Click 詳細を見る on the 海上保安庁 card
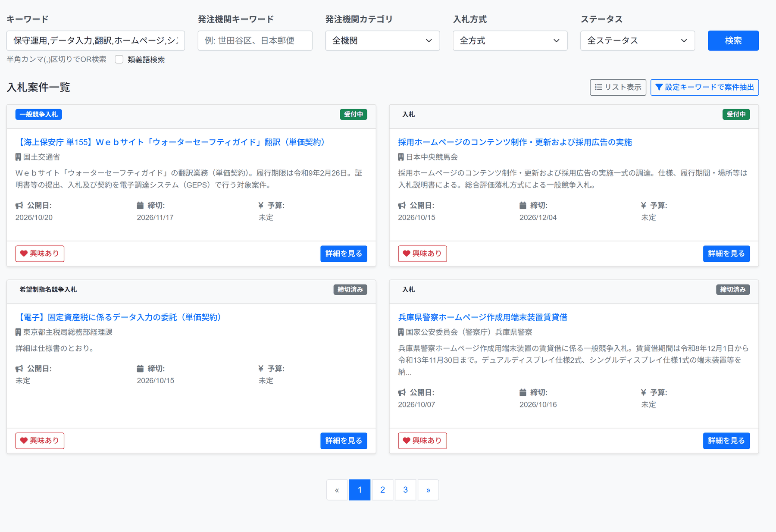The width and height of the screenshot is (776, 532). (x=344, y=253)
